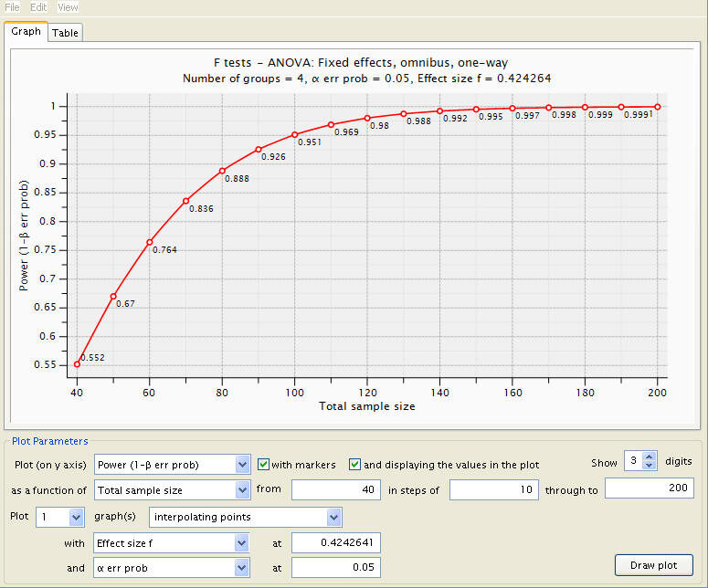Open the 'α err prob' parameter dropdown

click(172, 568)
